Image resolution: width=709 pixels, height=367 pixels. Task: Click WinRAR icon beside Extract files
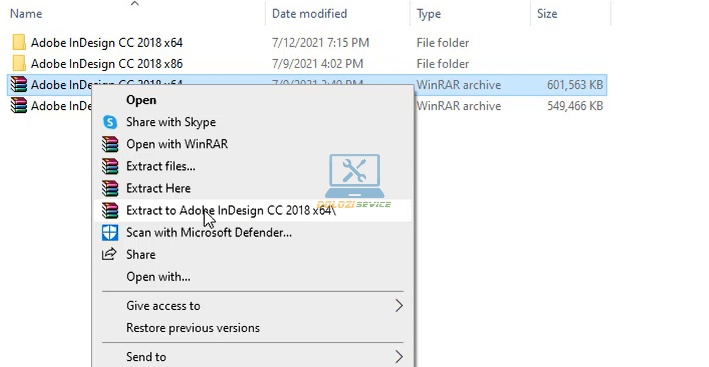click(x=110, y=166)
